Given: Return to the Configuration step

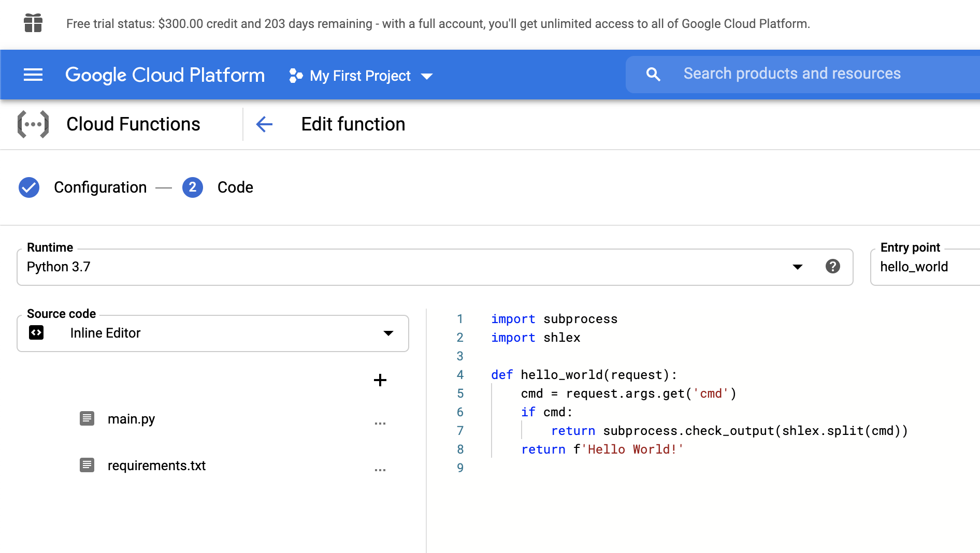Looking at the screenshot, I should point(100,187).
